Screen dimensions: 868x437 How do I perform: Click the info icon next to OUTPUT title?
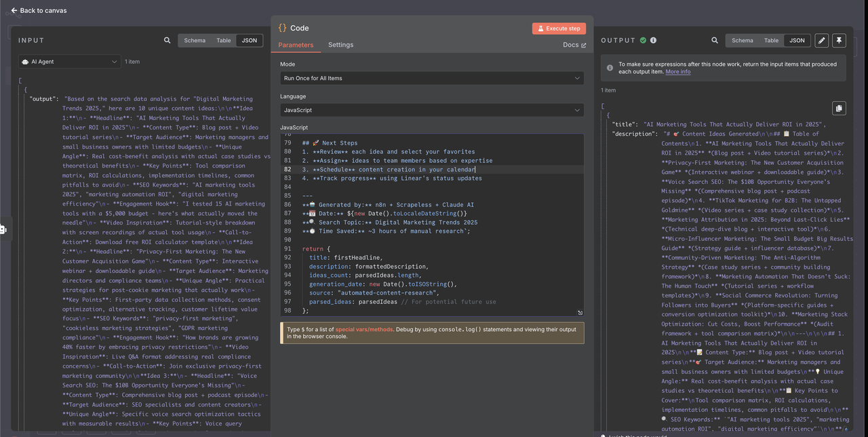(x=653, y=40)
